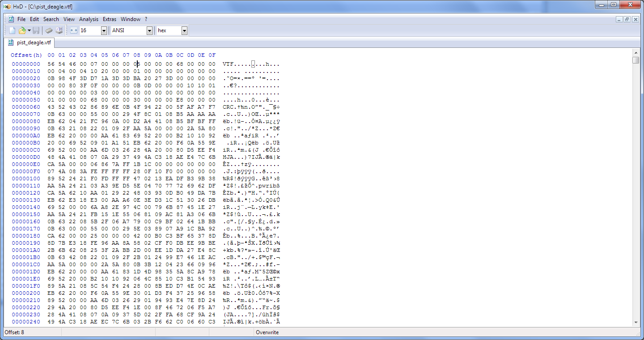Restore the inner document window

tap(627, 19)
